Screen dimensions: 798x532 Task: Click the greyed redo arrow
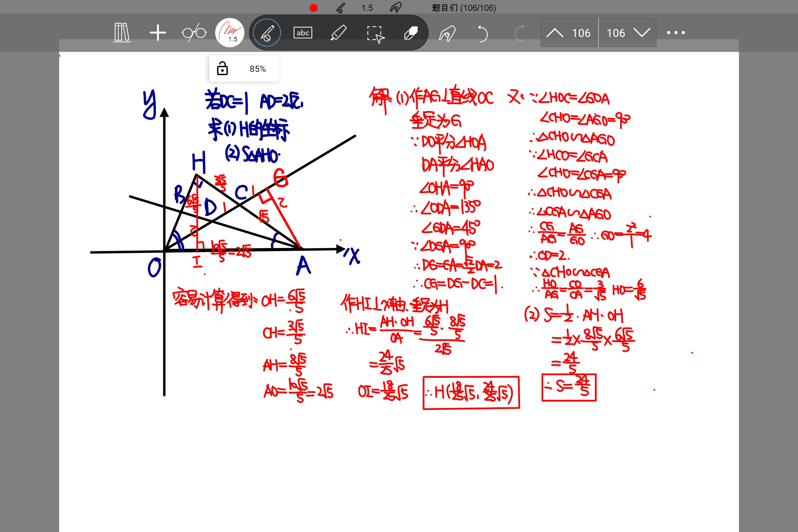tap(519, 33)
